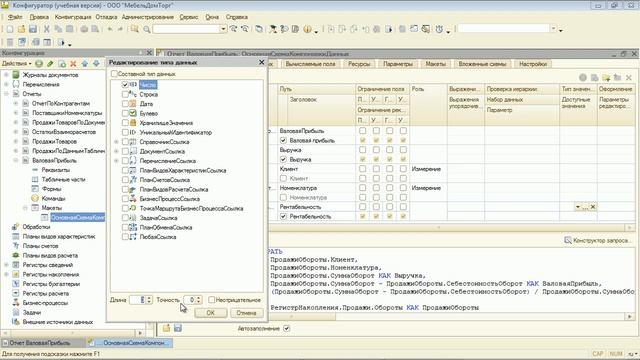Click the save disk icon below query text
Viewport: 640px width, 360px height.
tap(178, 328)
